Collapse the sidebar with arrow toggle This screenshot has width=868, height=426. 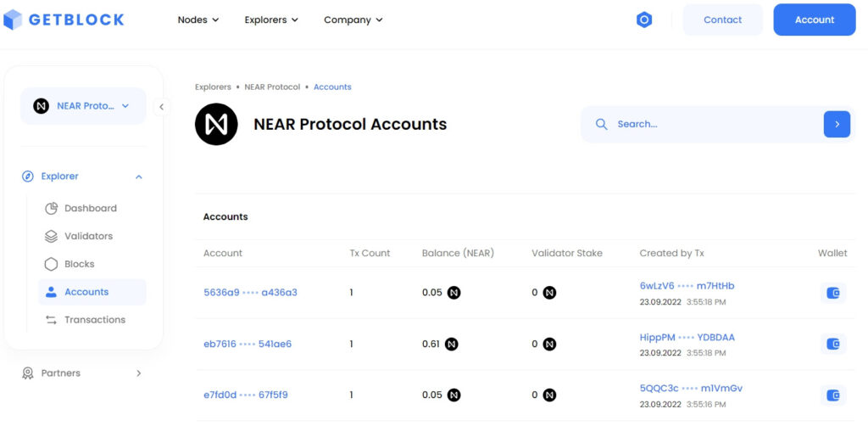[x=161, y=106]
